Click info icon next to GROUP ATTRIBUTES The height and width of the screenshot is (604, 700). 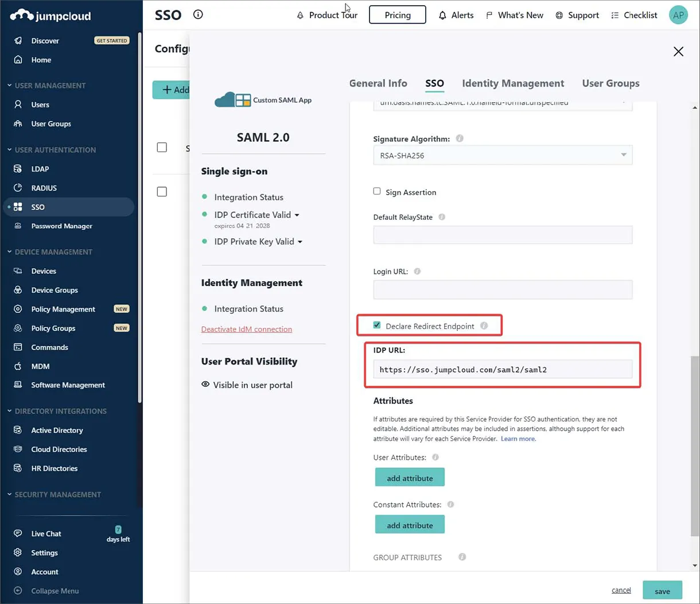point(462,557)
